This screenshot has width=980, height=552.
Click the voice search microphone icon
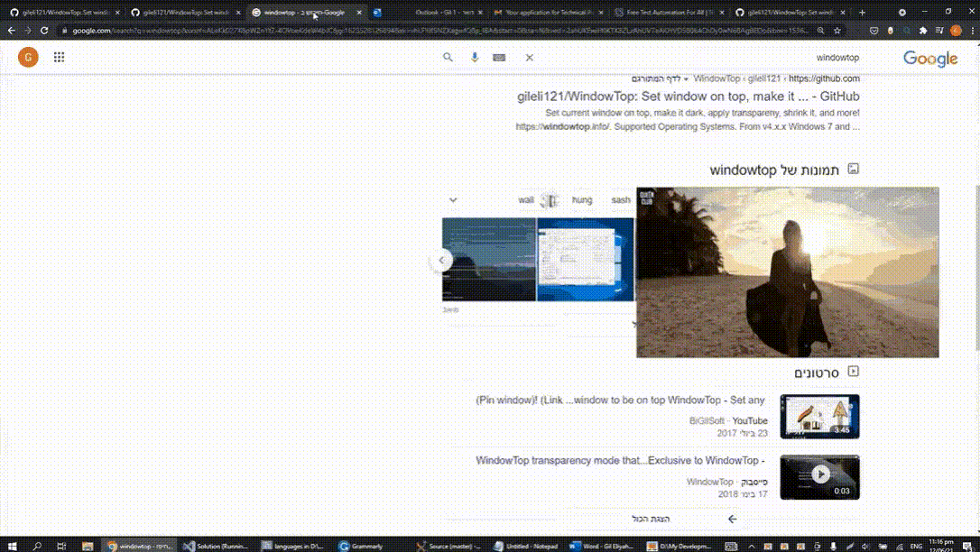474,57
